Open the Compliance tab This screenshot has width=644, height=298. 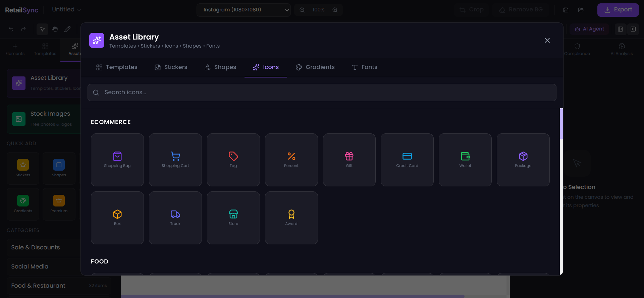click(577, 50)
